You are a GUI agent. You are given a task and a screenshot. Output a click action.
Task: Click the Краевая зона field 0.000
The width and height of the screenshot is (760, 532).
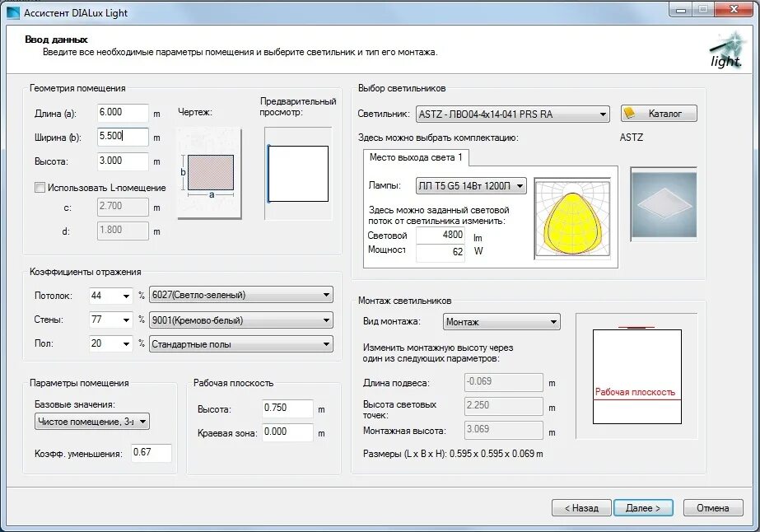[x=287, y=432]
